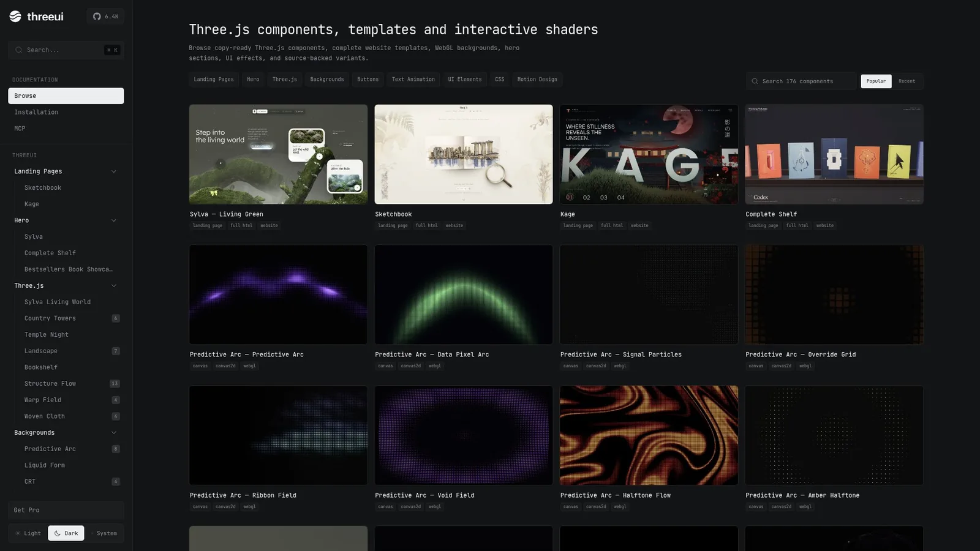Screen dimensions: 980x551
Task: Open the Installation page
Action: pos(66,113)
